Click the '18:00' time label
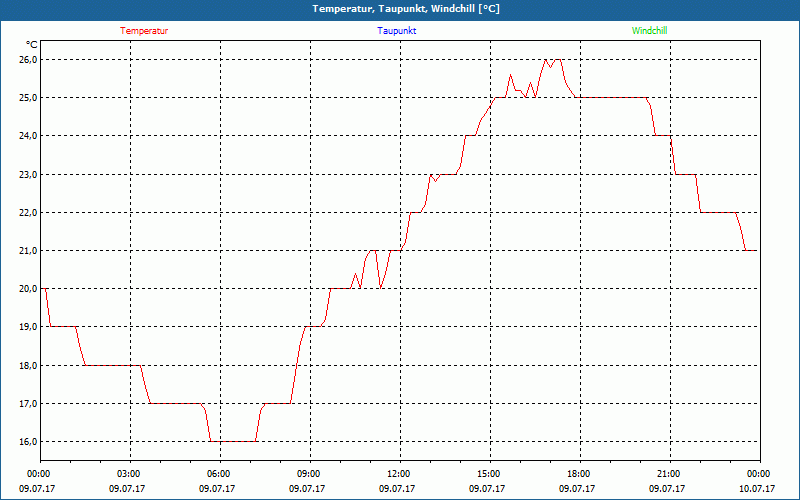Image resolution: width=800 pixels, height=500 pixels. (x=577, y=474)
